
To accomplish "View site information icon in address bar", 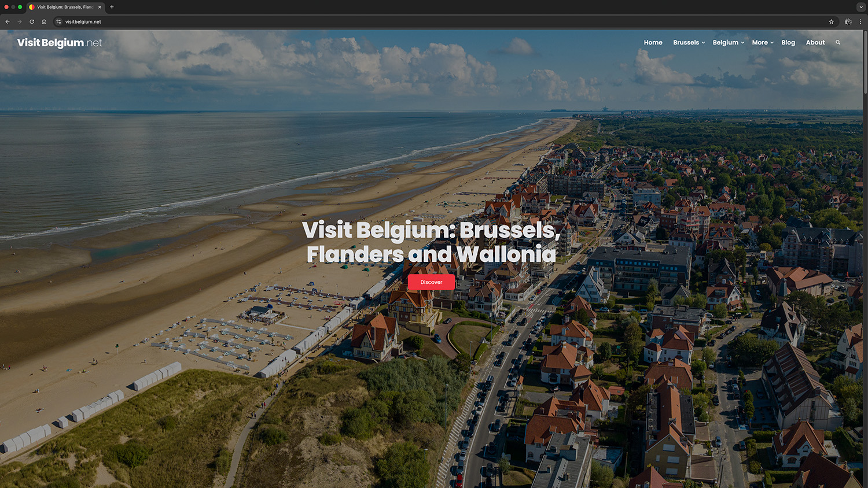I will point(58,22).
